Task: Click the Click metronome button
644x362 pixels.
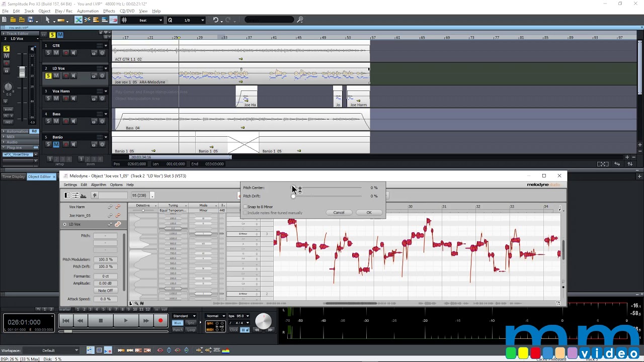Action: pyautogui.click(x=233, y=329)
